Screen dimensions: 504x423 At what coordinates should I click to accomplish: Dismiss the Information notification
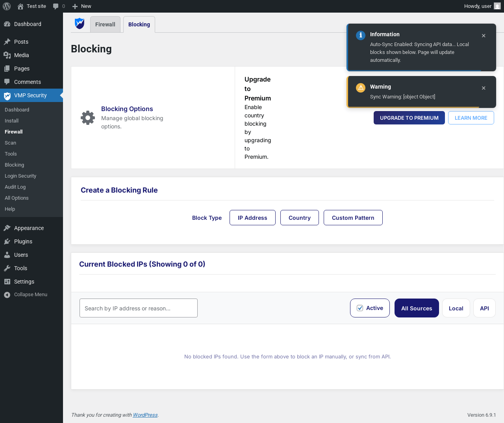click(484, 36)
